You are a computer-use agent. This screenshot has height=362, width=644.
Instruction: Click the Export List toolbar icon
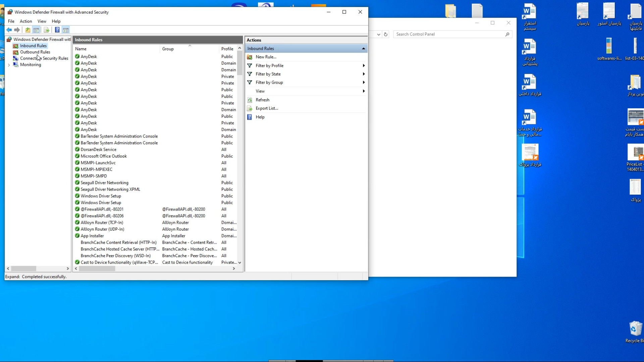click(x=47, y=30)
